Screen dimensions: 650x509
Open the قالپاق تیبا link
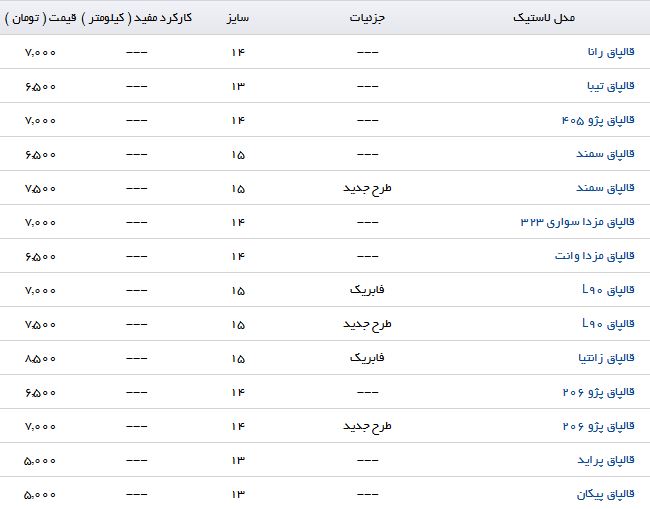point(611,86)
